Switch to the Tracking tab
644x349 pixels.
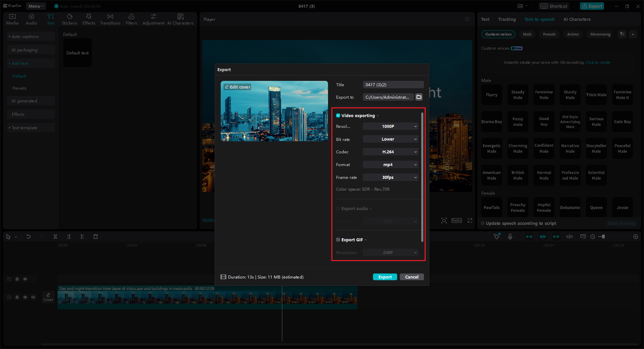tap(507, 19)
